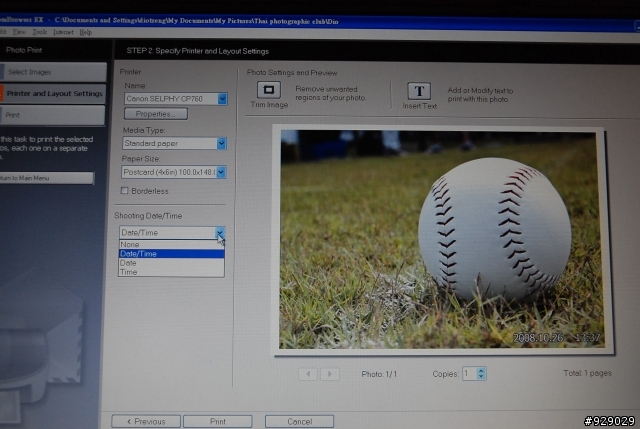
Task: Click the Insert Text icon
Action: 419,91
